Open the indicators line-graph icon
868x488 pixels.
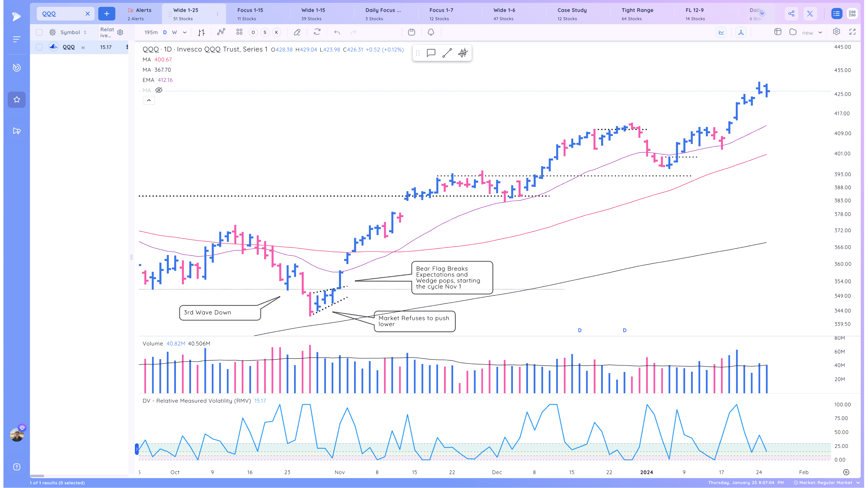click(x=221, y=32)
